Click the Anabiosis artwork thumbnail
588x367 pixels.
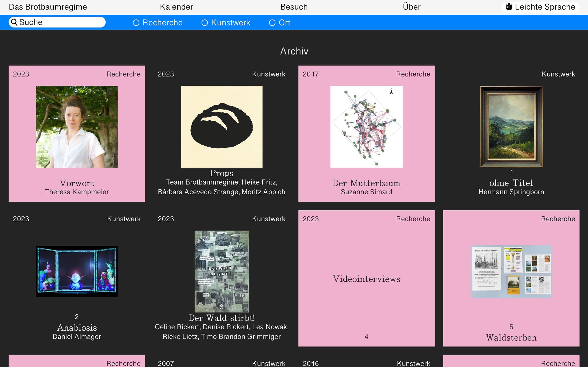point(77,271)
